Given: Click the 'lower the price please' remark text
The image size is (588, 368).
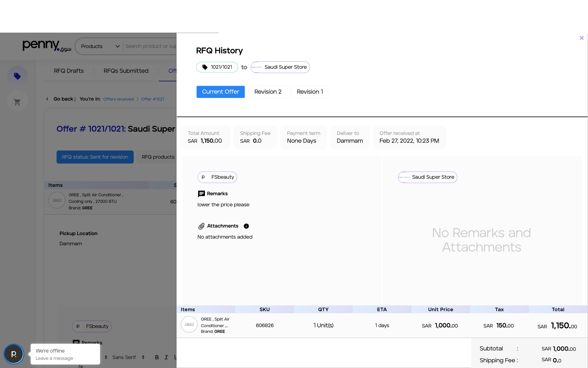Looking at the screenshot, I should click(223, 205).
